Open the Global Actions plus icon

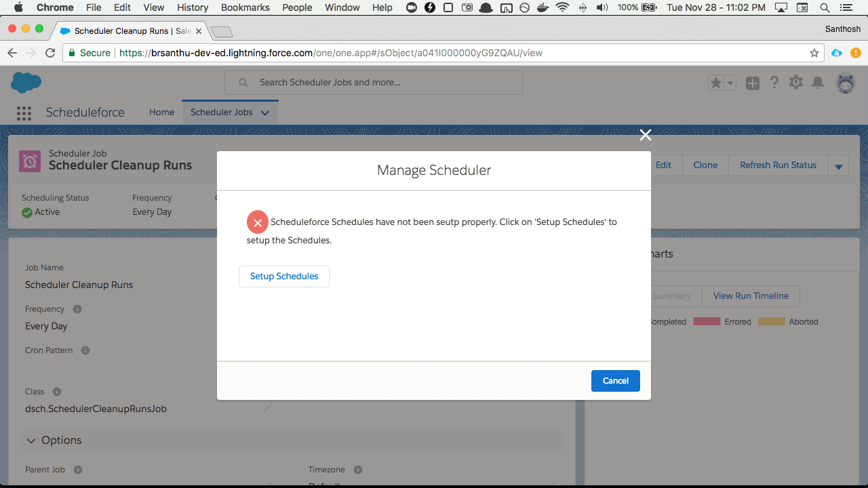[x=753, y=83]
